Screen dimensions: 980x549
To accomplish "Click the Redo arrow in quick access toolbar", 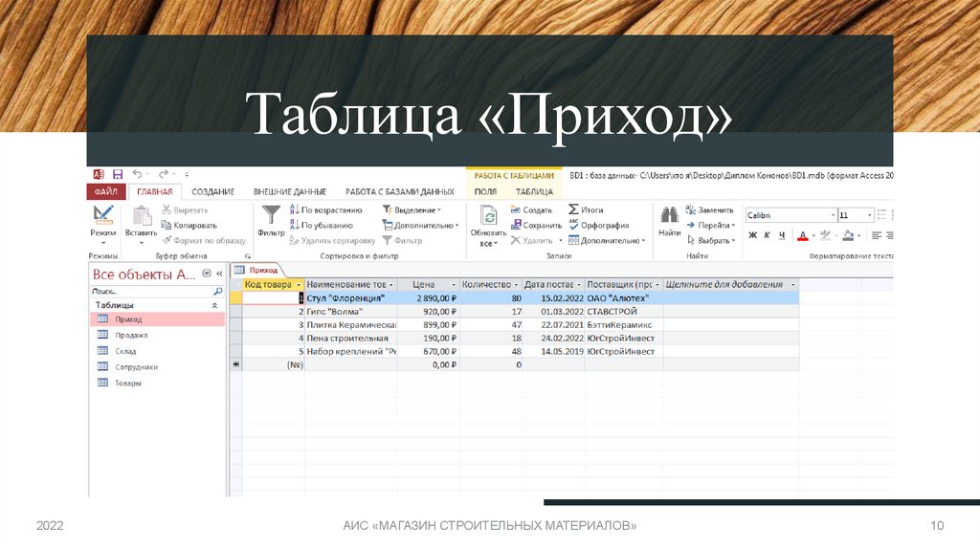I will coord(163,174).
